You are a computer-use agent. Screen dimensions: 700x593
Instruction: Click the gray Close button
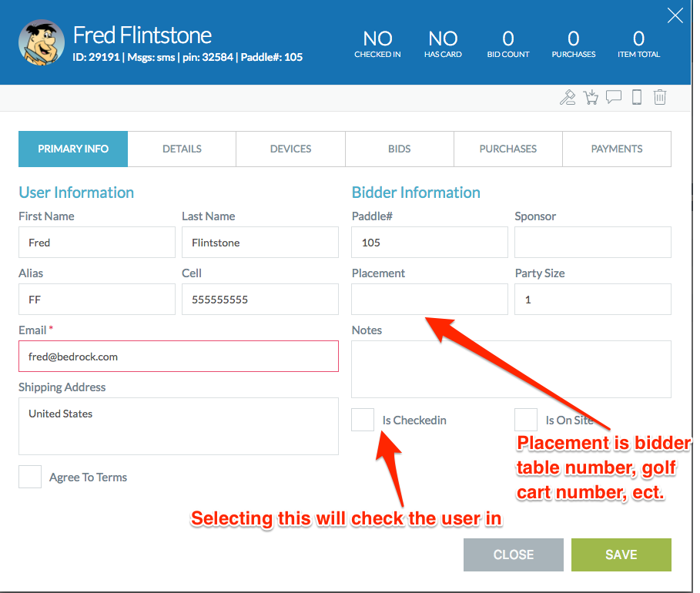click(514, 554)
